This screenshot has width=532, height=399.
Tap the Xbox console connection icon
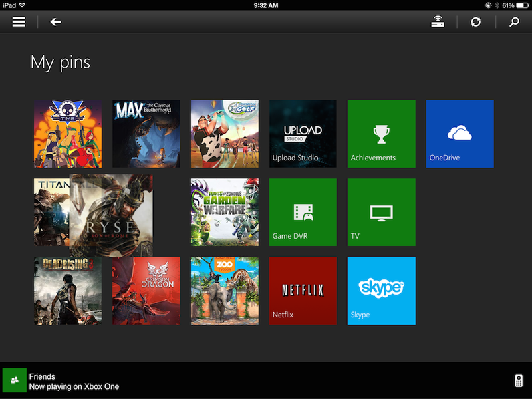[x=438, y=21]
